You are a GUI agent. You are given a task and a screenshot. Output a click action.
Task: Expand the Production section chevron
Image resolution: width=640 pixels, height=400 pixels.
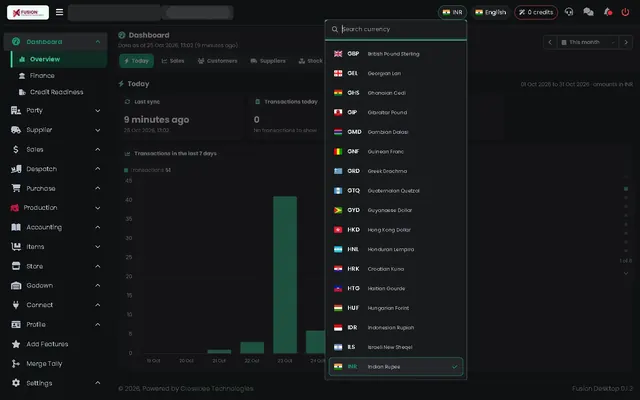point(98,208)
